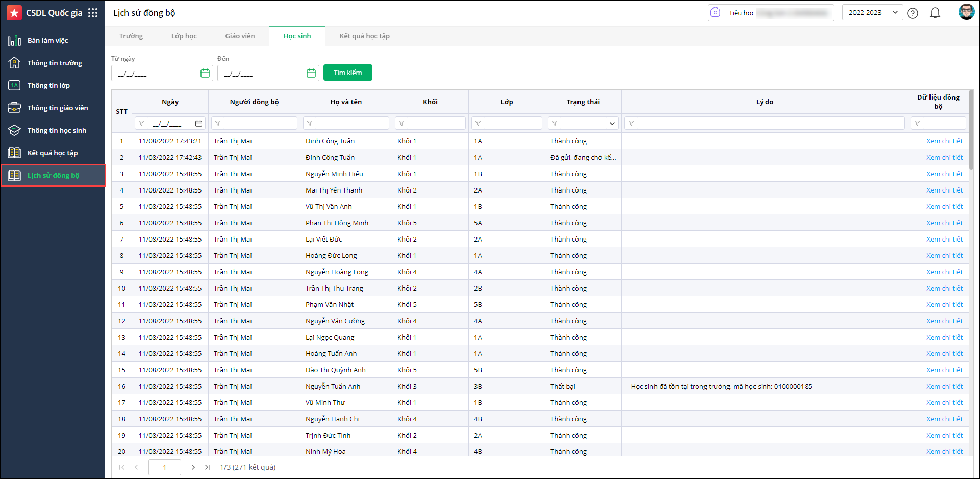Click the user avatar in top bar
The image size is (980, 479).
tap(966, 12)
